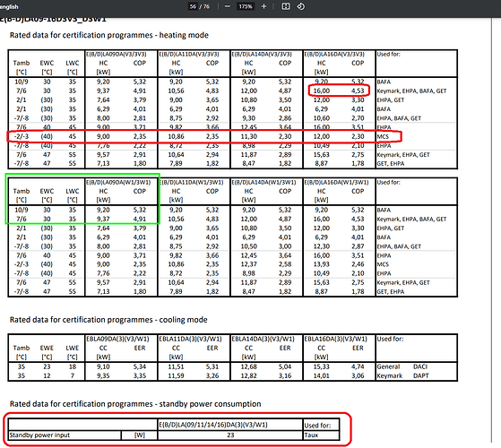
Task: Click the General DACI row label
Action: click(x=402, y=366)
